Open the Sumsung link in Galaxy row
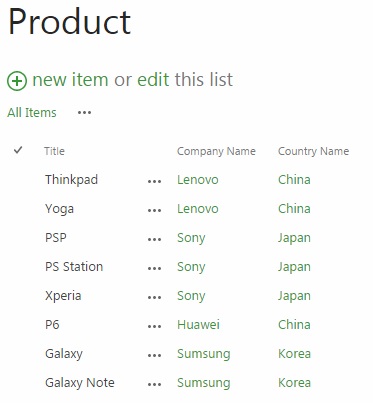The height and width of the screenshot is (403, 373). (x=204, y=354)
